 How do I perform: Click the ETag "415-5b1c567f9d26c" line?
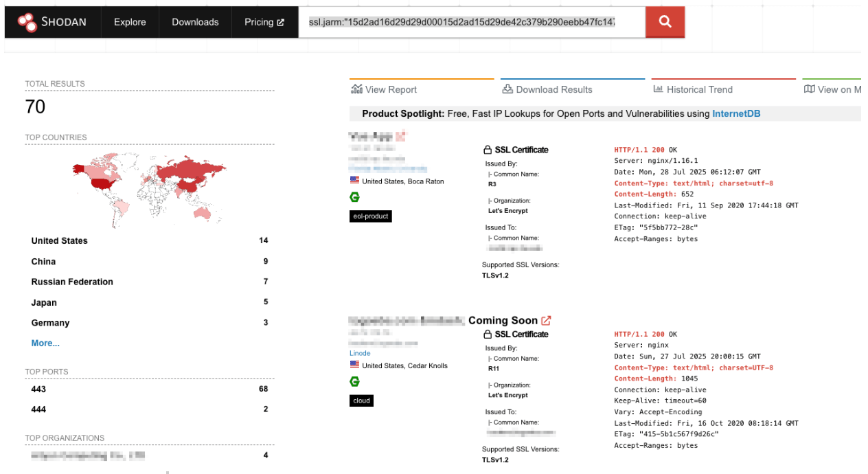666,434
